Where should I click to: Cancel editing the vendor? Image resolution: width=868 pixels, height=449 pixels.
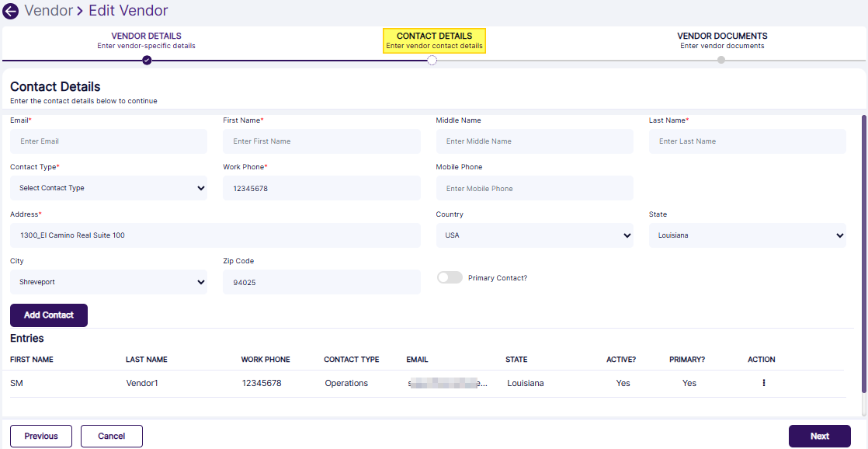112,436
